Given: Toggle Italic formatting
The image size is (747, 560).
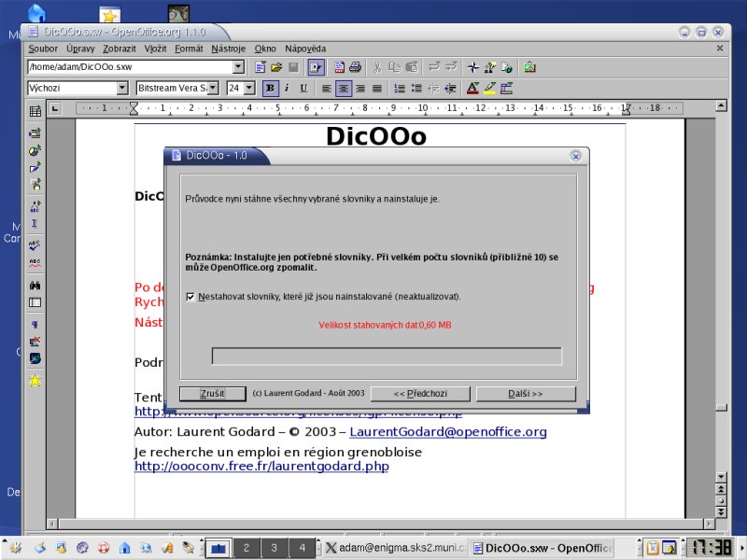Looking at the screenshot, I should click(x=287, y=88).
